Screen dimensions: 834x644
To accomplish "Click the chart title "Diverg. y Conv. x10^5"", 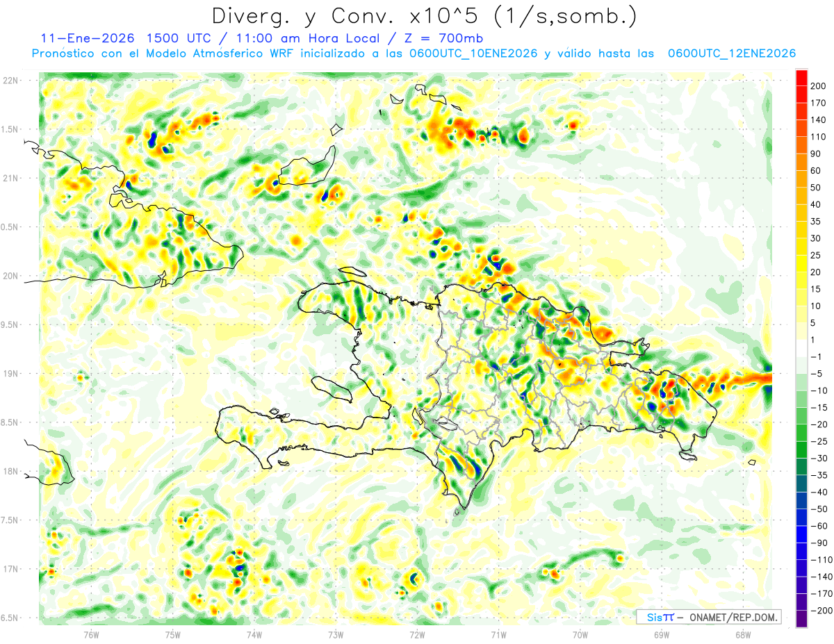I will point(350,15).
